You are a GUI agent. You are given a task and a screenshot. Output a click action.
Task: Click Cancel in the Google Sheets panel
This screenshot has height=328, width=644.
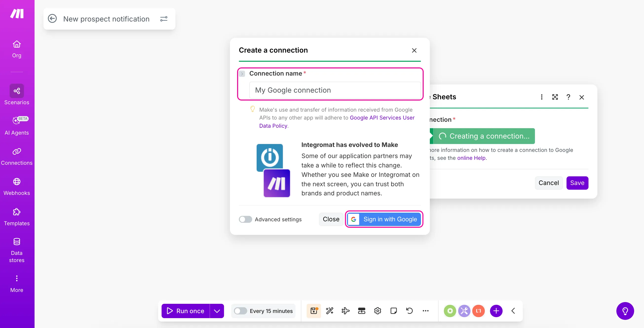tap(549, 183)
